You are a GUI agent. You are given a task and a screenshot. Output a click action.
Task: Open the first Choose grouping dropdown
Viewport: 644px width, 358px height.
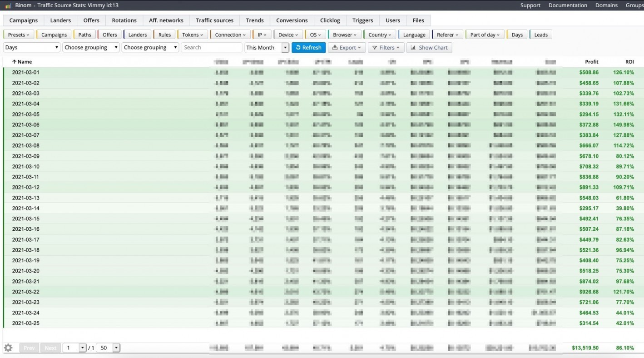point(91,48)
